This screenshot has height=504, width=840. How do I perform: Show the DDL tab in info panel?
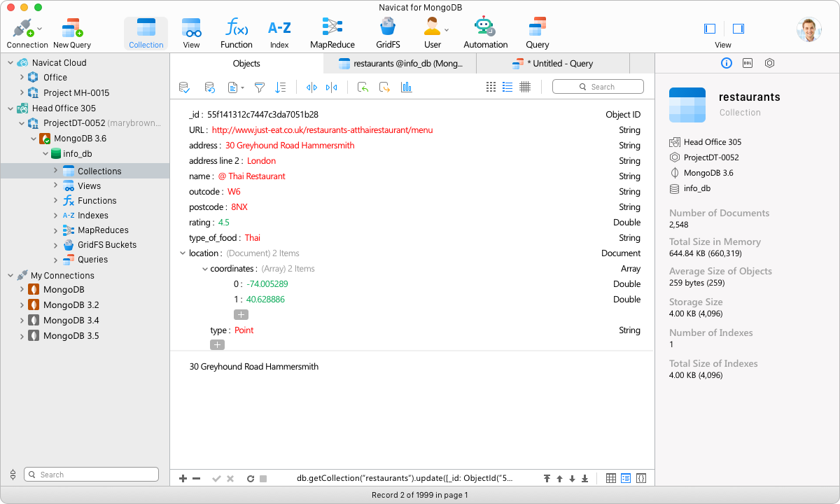point(748,63)
